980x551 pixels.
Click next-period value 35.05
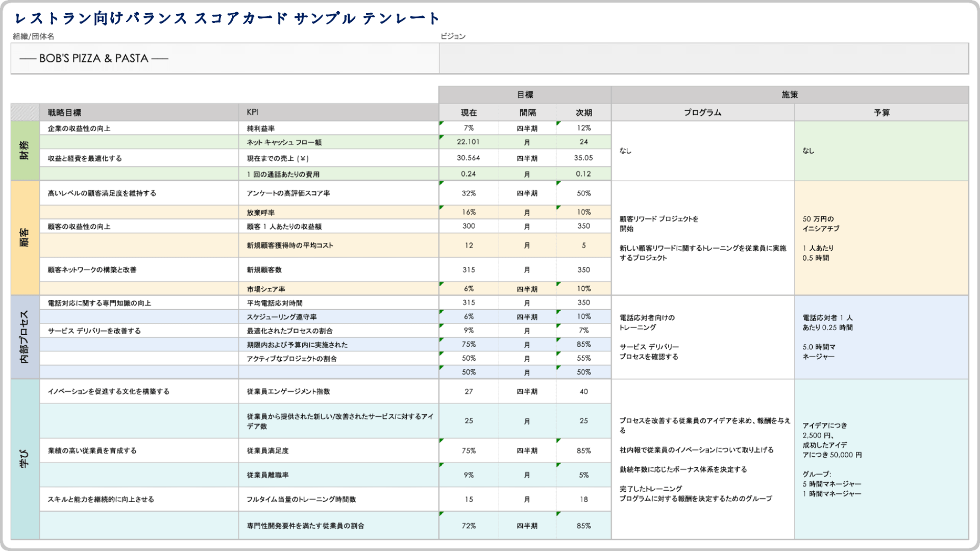tap(583, 158)
